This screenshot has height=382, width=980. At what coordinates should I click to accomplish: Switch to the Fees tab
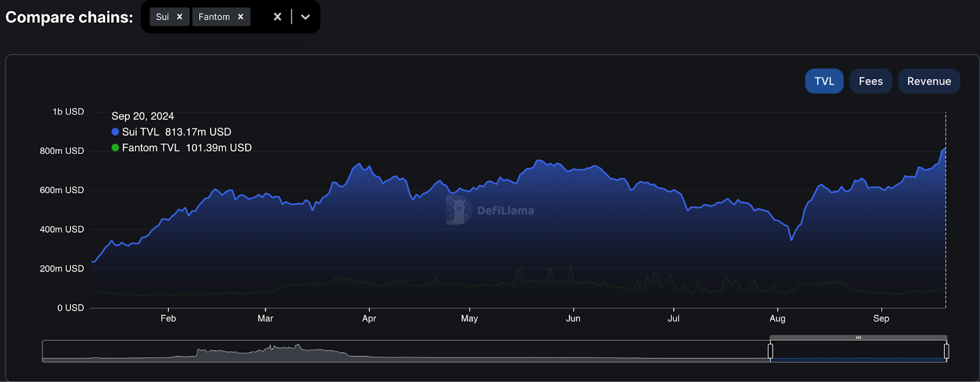(870, 81)
